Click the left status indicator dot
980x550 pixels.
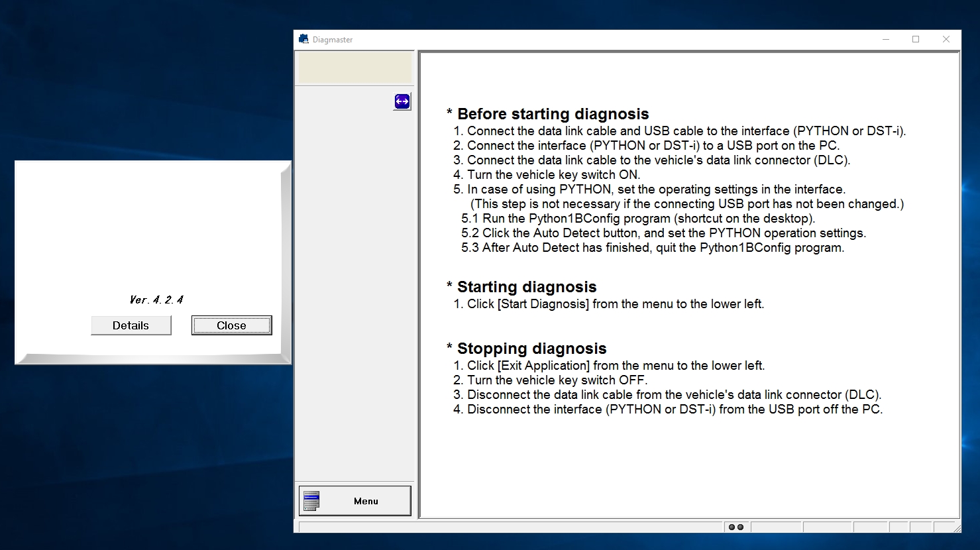click(731, 526)
